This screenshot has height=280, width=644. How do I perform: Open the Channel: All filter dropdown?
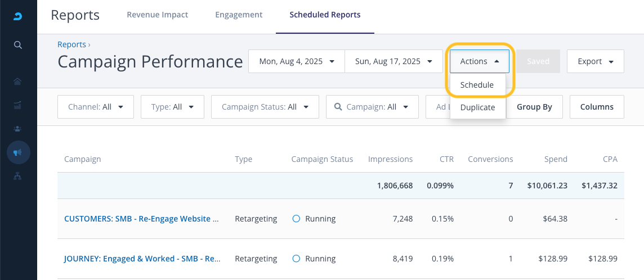(95, 107)
